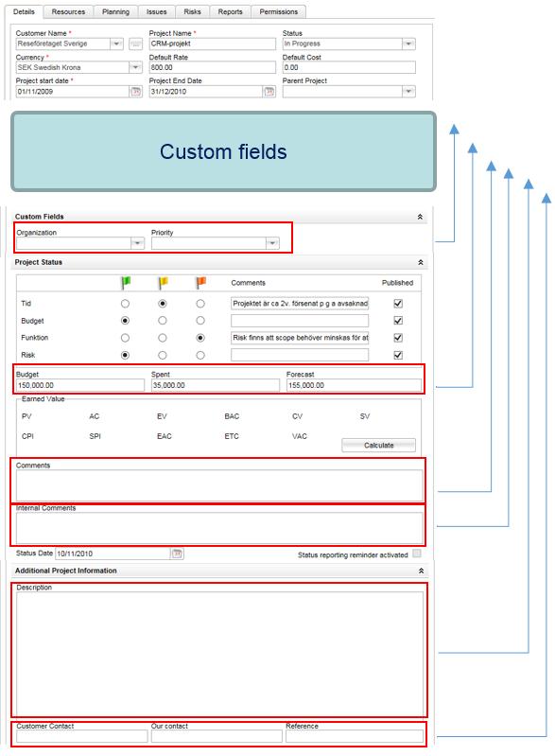Image resolution: width=555 pixels, height=756 pixels.
Task: Click the green flag column header
Action: point(126,283)
